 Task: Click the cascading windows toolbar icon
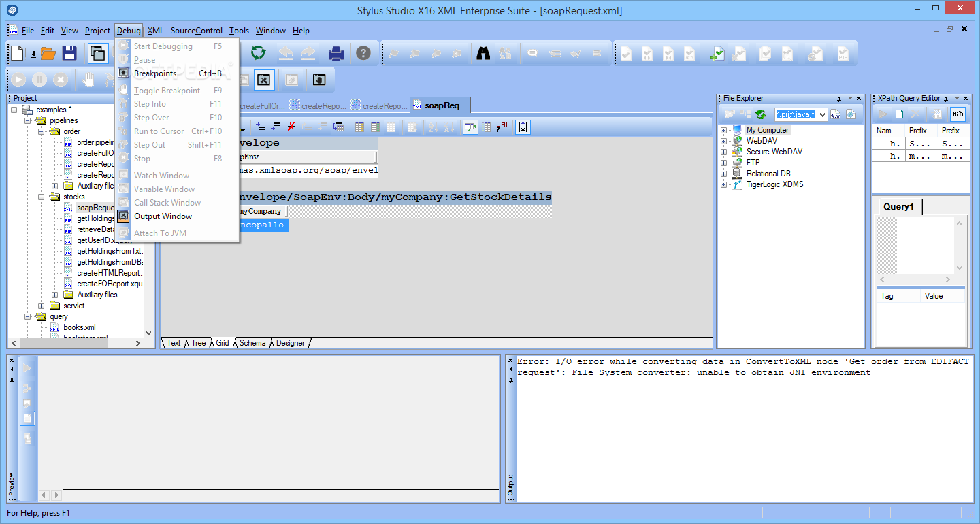tap(99, 52)
